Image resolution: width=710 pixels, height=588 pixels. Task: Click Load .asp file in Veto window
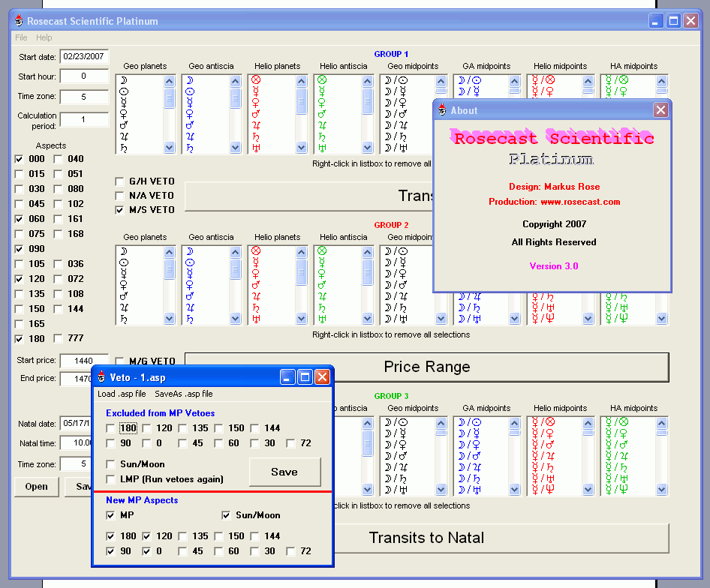pos(122,394)
